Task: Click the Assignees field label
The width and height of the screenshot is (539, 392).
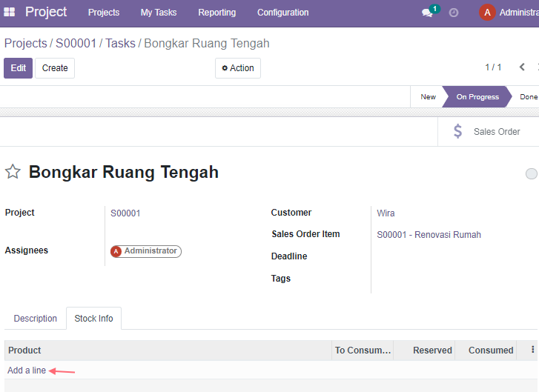Action: click(x=27, y=250)
